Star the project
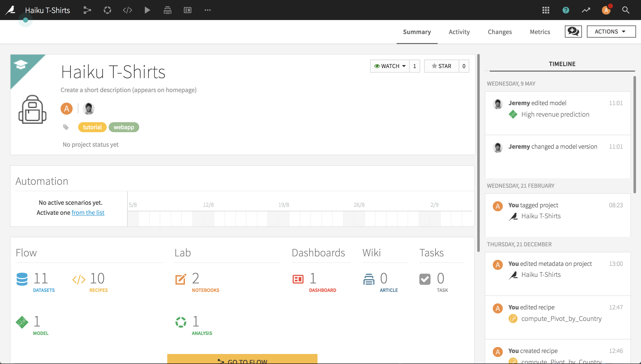641x364 pixels. pyautogui.click(x=442, y=66)
